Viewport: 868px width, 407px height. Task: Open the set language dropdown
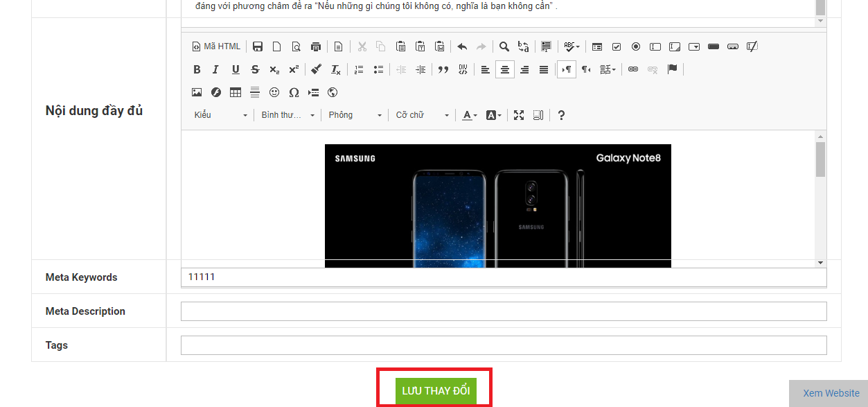click(608, 69)
